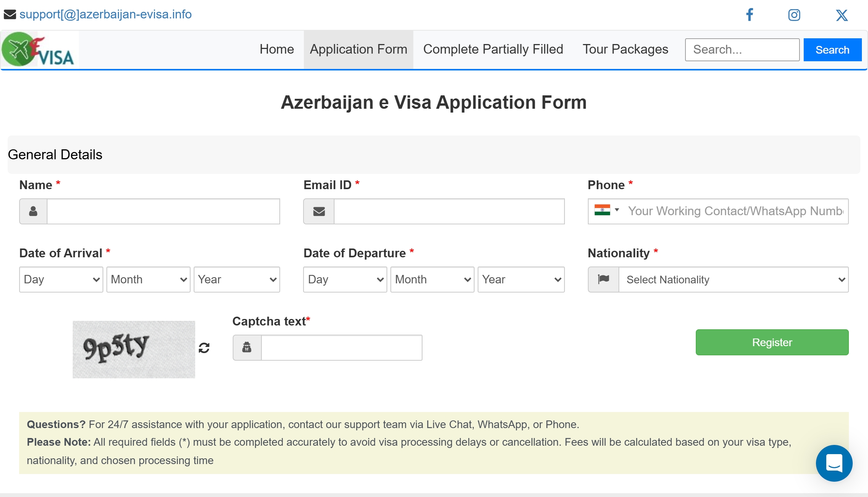Refresh the captcha image
The width and height of the screenshot is (868, 497).
(x=204, y=348)
